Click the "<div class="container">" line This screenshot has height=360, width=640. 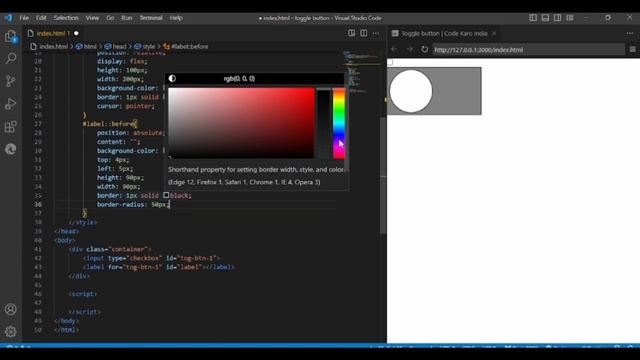110,249
